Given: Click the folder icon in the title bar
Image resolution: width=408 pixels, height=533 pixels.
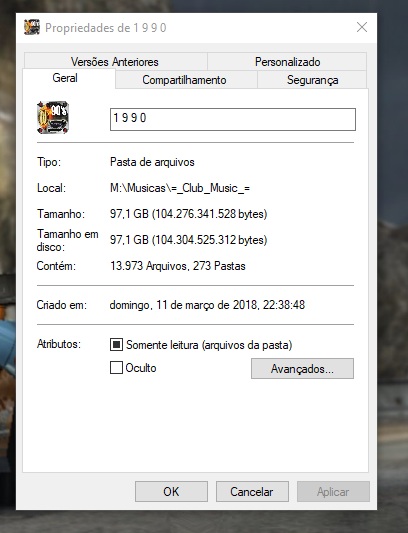Looking at the screenshot, I should (32, 28).
